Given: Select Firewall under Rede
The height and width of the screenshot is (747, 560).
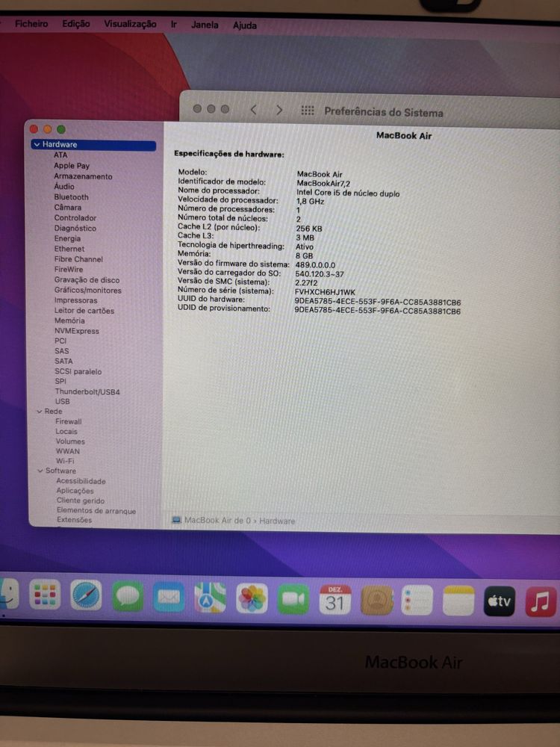Looking at the screenshot, I should coord(69,421).
